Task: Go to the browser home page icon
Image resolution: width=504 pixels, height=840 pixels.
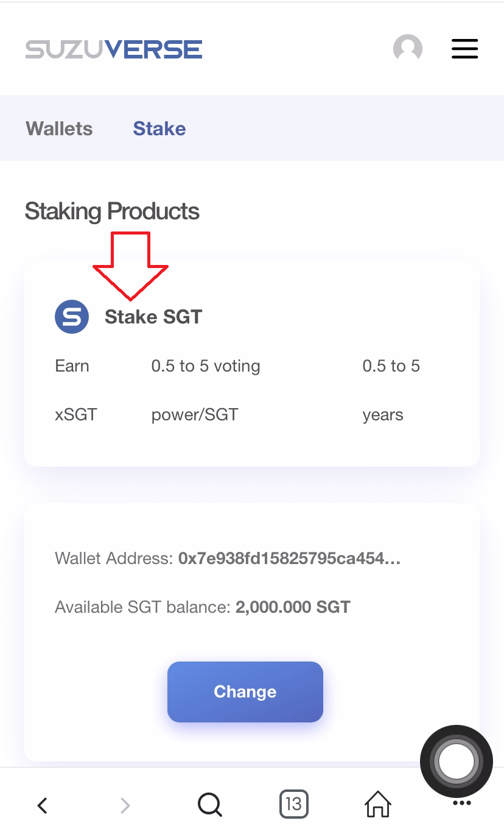Action: [377, 804]
